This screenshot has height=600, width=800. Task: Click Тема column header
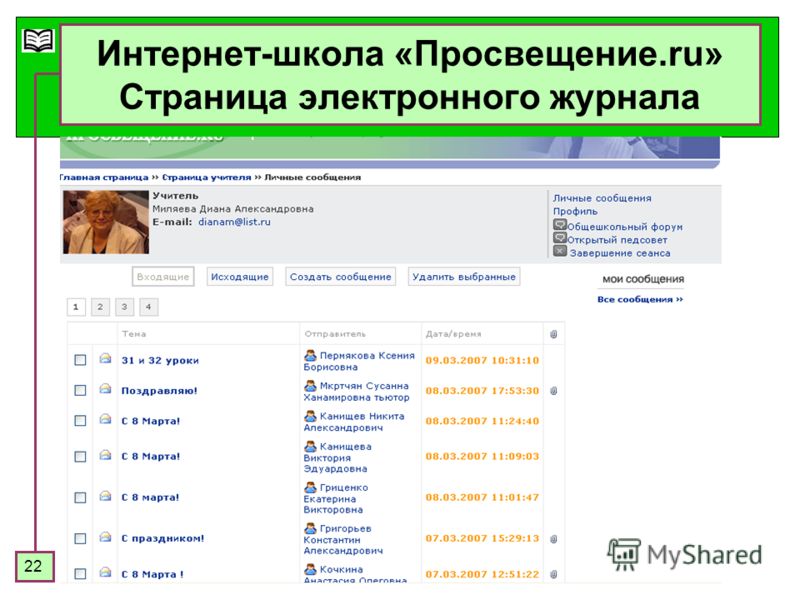134,334
